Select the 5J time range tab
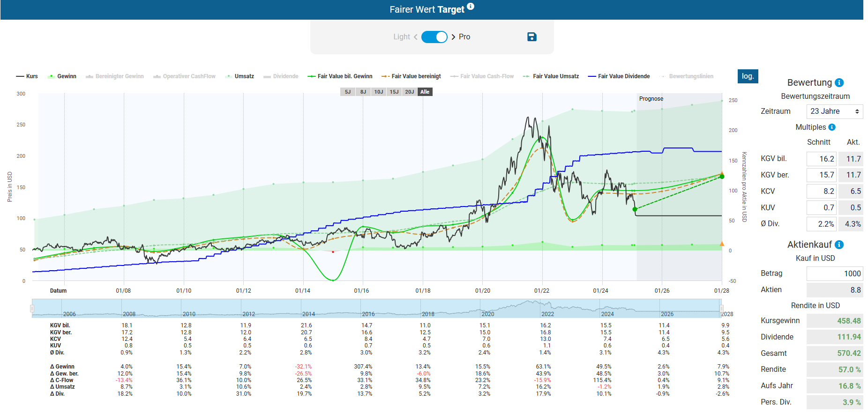 (x=347, y=92)
